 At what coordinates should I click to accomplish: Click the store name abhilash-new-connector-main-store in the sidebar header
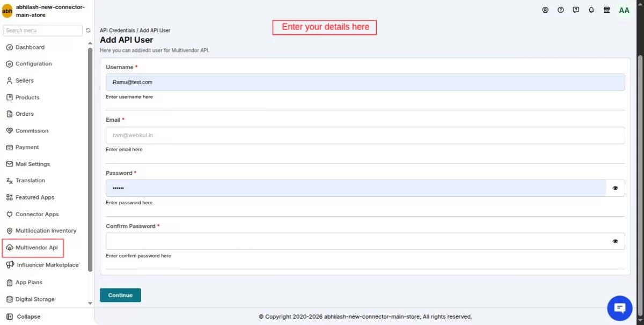coord(50,11)
